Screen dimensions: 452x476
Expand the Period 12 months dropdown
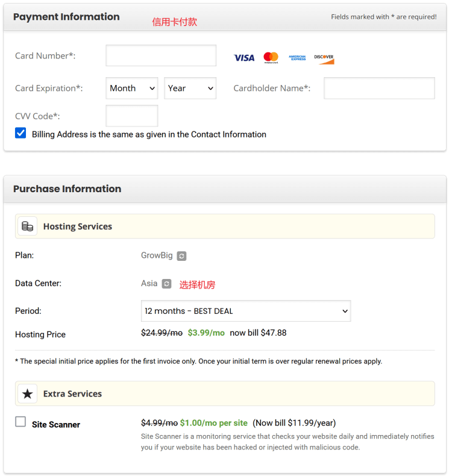pos(246,311)
